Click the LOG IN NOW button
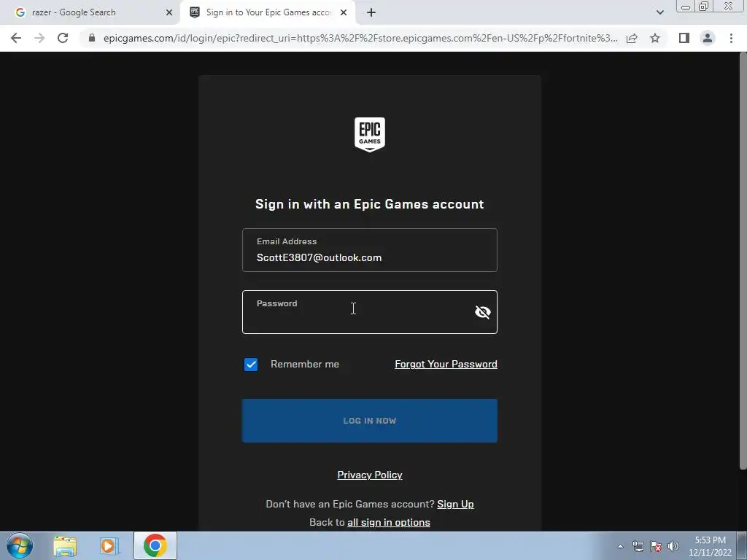 370,421
